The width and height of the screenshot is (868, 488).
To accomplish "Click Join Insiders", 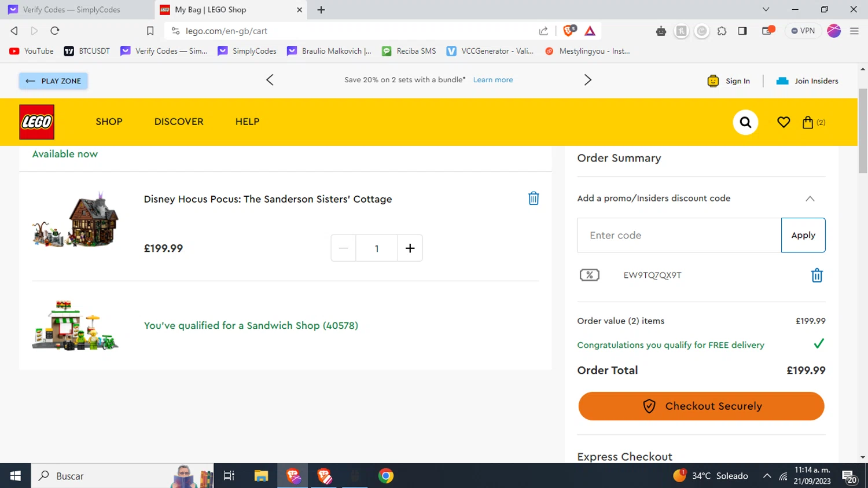I will tap(807, 81).
